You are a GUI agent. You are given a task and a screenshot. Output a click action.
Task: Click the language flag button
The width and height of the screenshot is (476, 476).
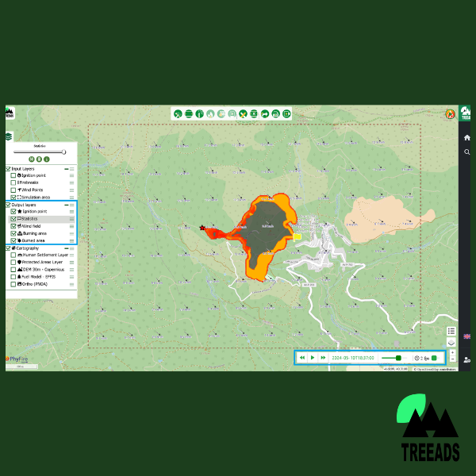pos(466,336)
